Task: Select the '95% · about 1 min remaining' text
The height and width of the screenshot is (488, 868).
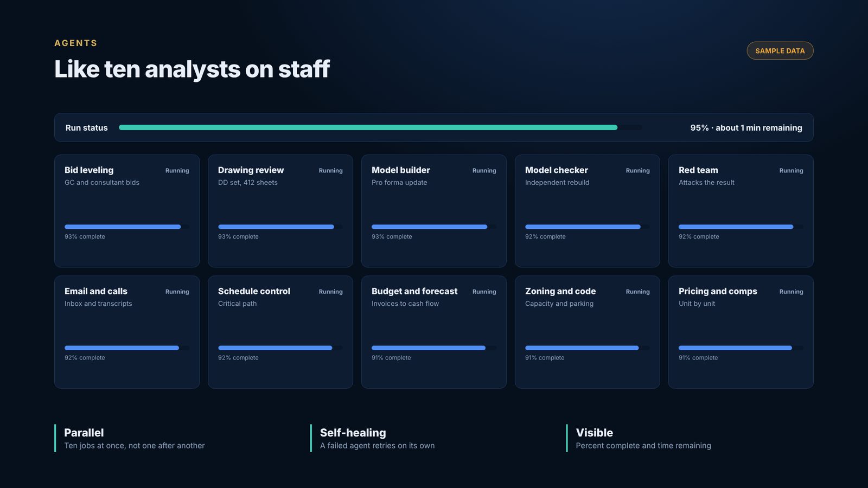Action: click(746, 127)
